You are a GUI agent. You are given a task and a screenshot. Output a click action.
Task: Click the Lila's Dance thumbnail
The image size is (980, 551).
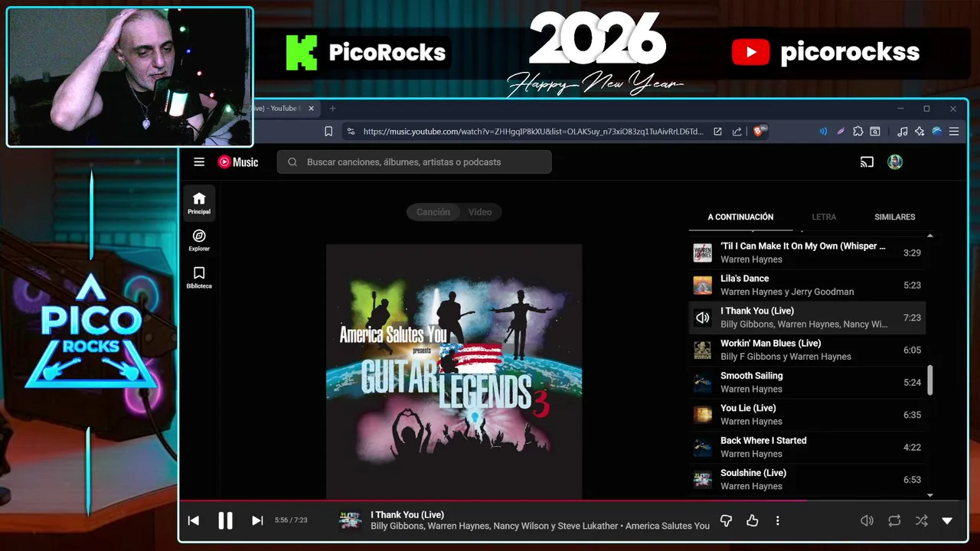pos(702,285)
